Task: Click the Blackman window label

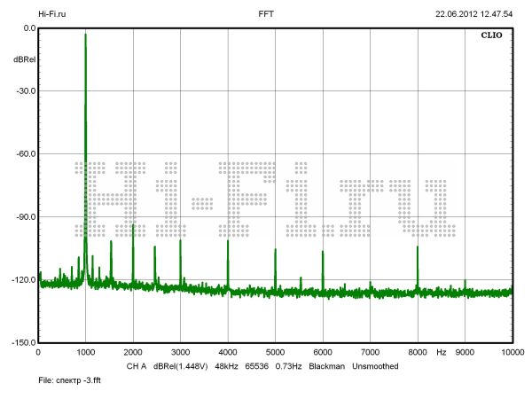Action: point(326,365)
